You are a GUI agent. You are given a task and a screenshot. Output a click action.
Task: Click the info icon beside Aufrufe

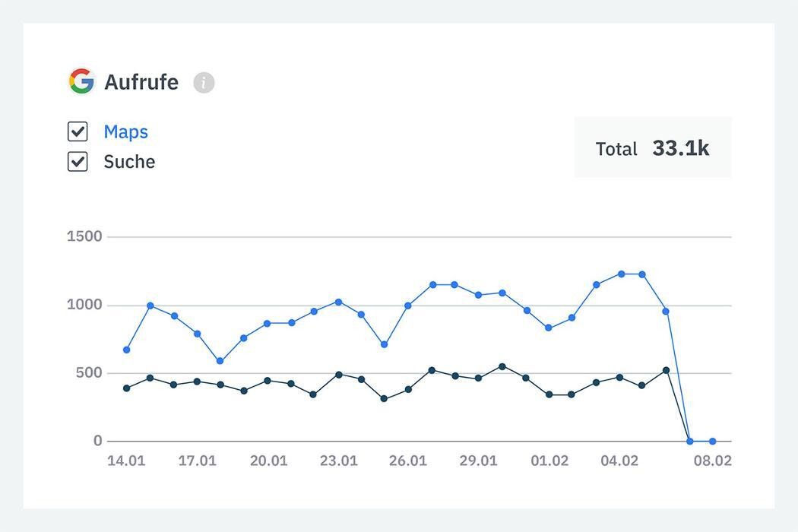click(204, 82)
